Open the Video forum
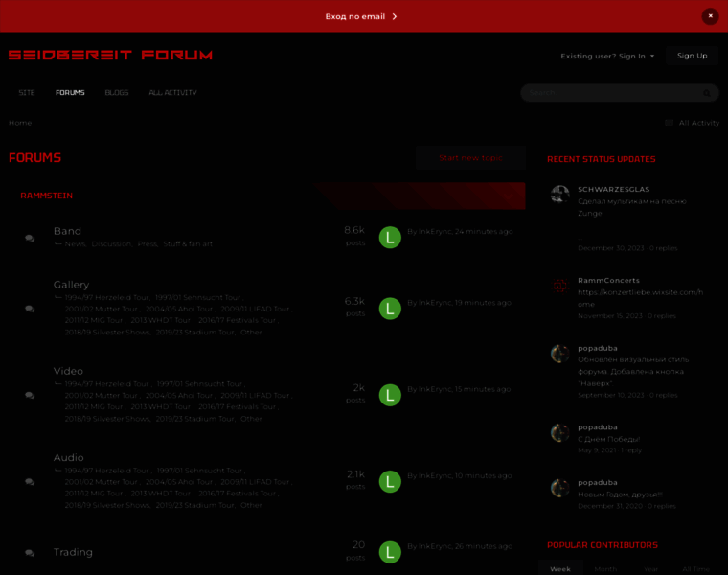 68,371
